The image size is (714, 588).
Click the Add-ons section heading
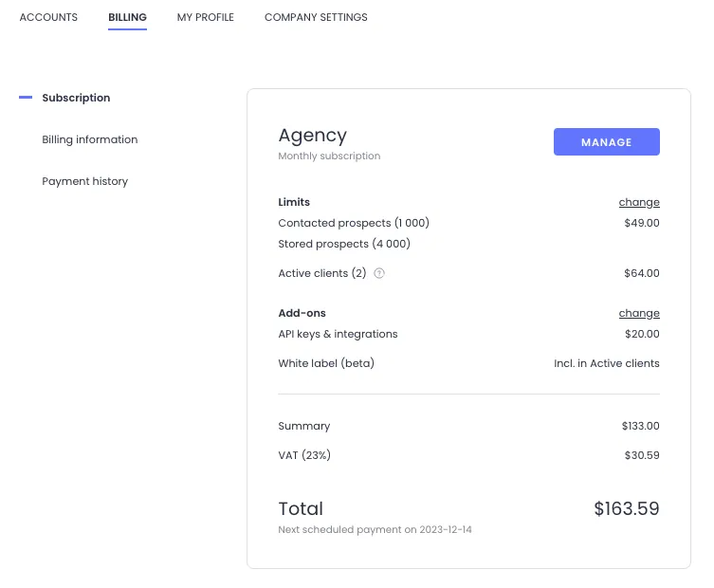pos(302,313)
